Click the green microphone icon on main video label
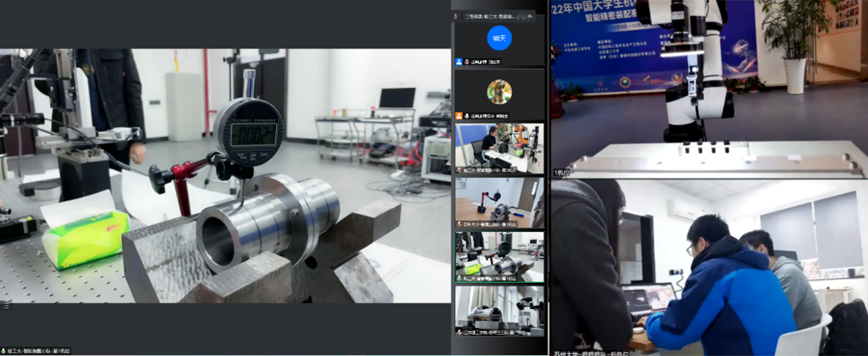Screen dimensions: 868x356 click(x=4, y=351)
